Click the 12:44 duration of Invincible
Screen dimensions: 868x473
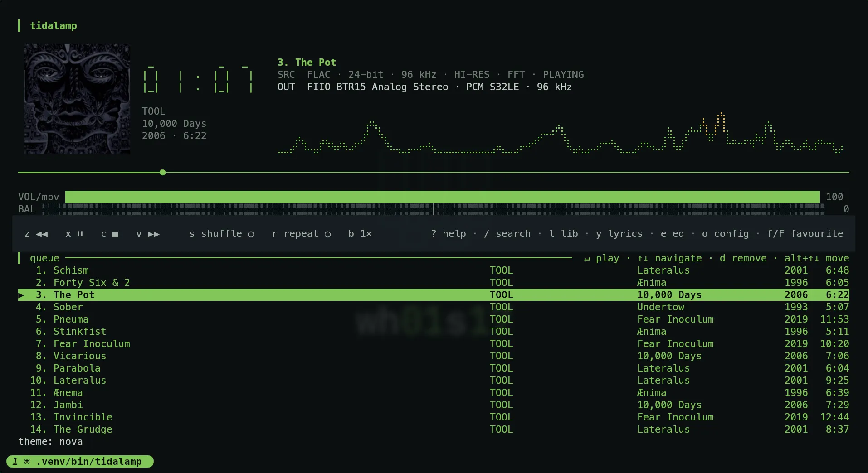[x=834, y=417]
